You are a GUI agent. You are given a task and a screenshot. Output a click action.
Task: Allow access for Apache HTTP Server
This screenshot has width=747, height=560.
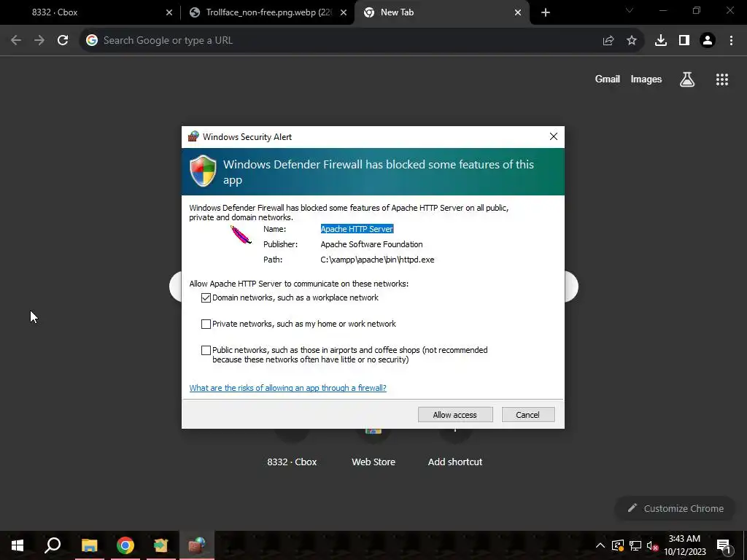(455, 415)
